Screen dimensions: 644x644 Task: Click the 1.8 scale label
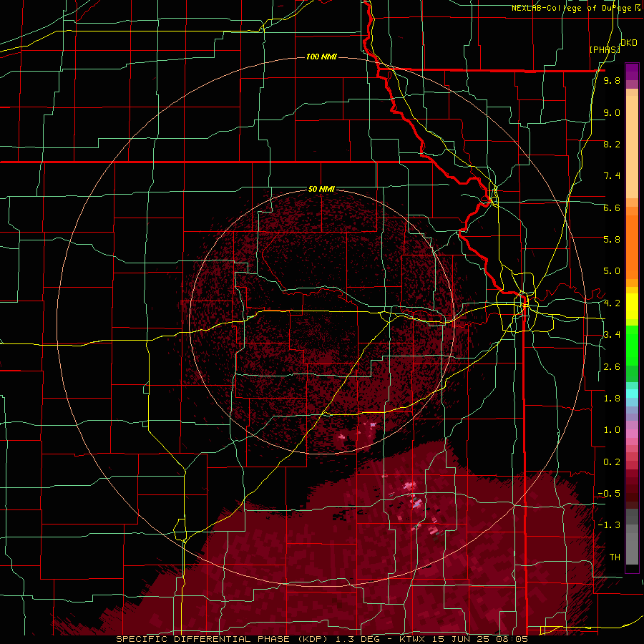pyautogui.click(x=612, y=399)
